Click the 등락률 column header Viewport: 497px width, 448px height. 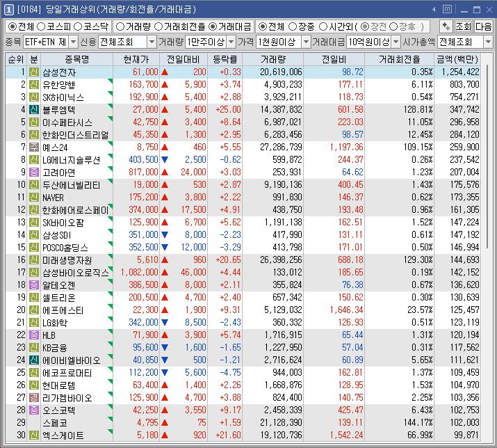(225, 59)
